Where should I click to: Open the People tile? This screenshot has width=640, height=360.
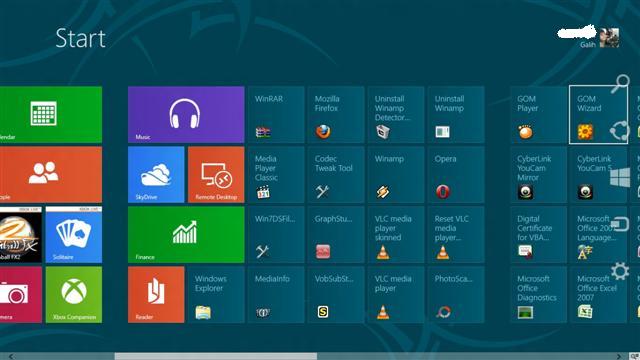coord(51,174)
